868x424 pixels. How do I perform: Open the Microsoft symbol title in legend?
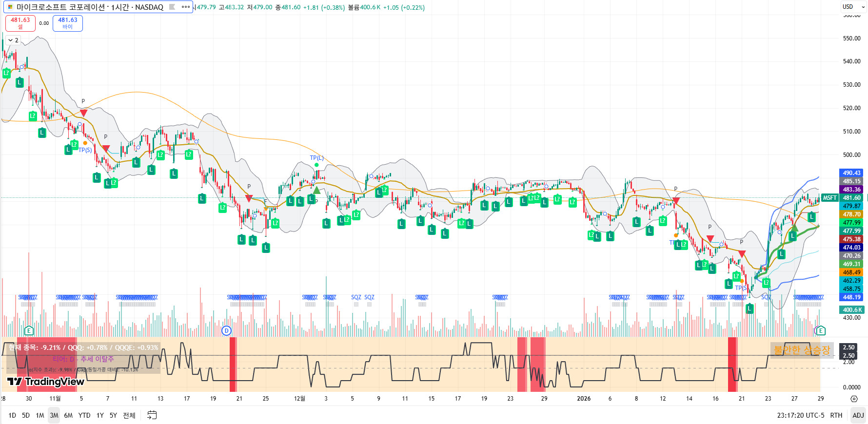90,7
